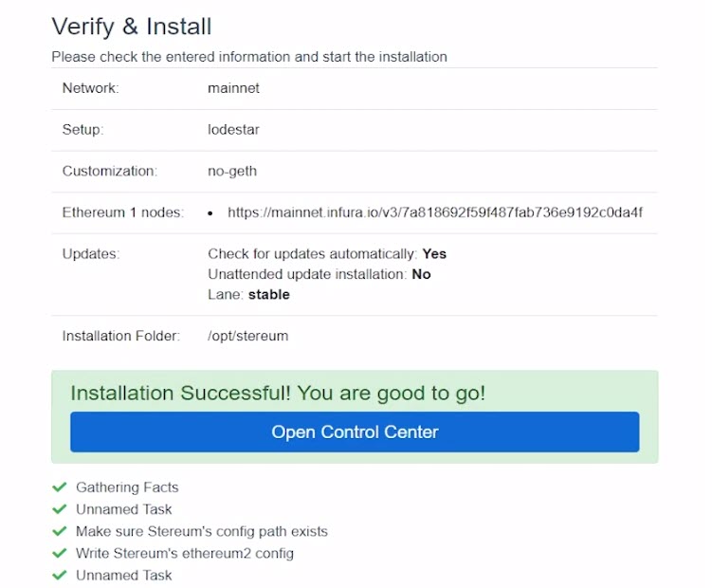Click Unattended update installation No value
Image resolution: width=712 pixels, height=588 pixels.
click(421, 274)
